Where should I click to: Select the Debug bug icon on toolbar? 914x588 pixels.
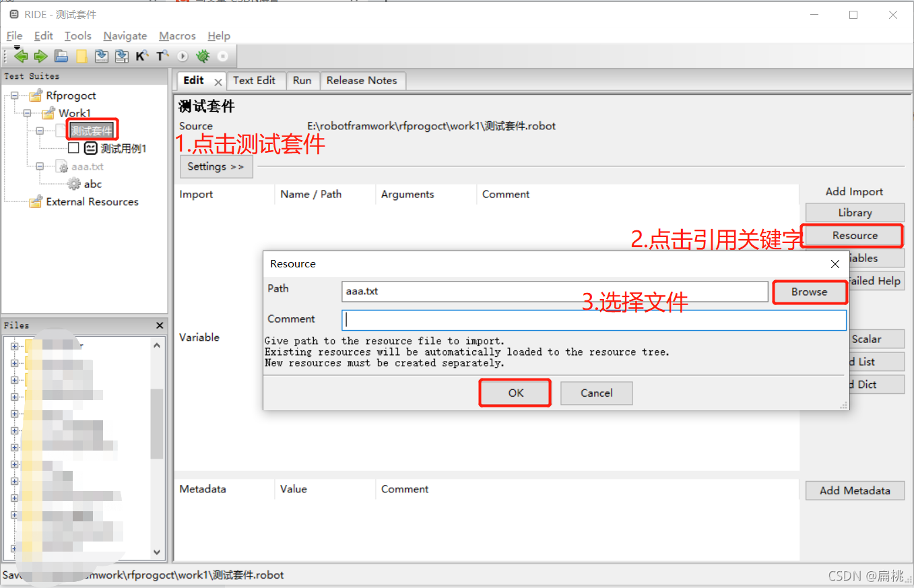click(203, 56)
